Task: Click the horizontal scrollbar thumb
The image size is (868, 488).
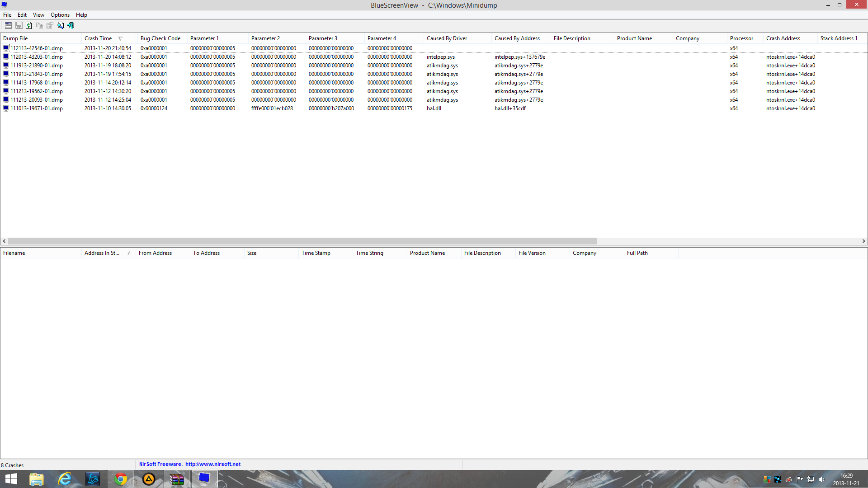Action: [302, 241]
